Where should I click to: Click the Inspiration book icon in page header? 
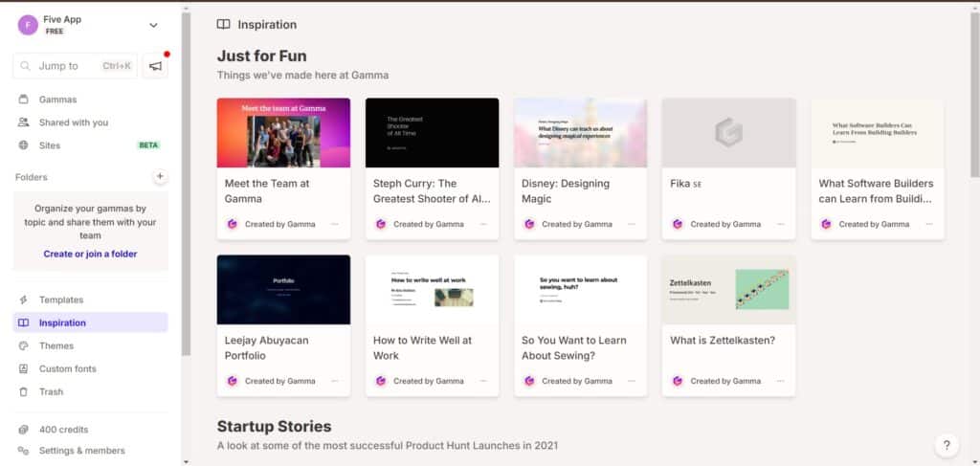223,24
